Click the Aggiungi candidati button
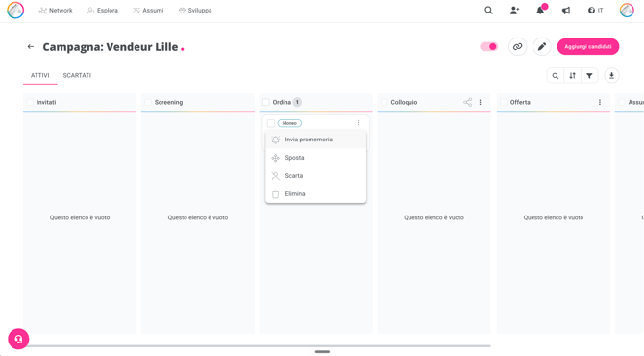 point(587,47)
